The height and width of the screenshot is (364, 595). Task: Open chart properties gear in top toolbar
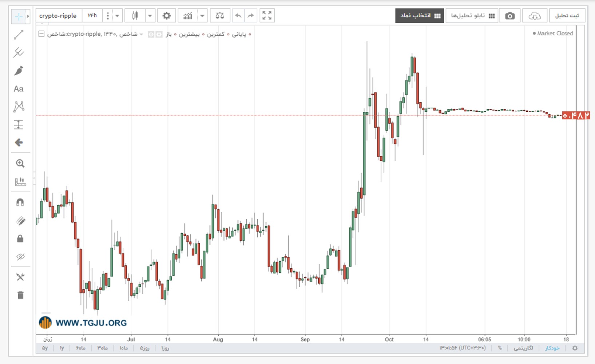(x=167, y=16)
